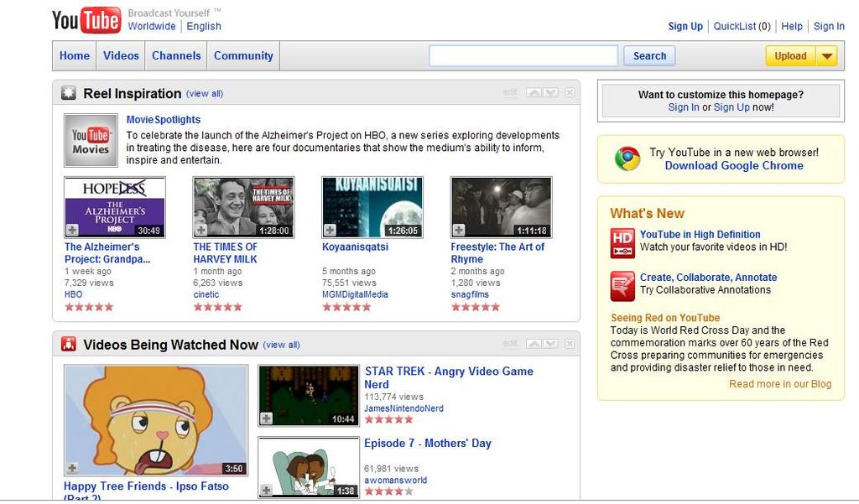Image resolution: width=859 pixels, height=504 pixels.
Task: Add Star Trek Angry Video Game Nerd to QuickList
Action: [x=266, y=418]
